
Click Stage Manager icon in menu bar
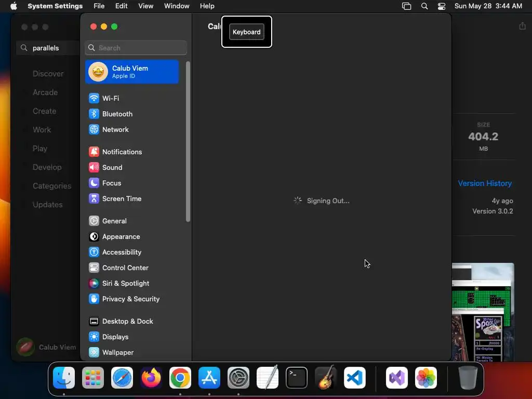406,6
